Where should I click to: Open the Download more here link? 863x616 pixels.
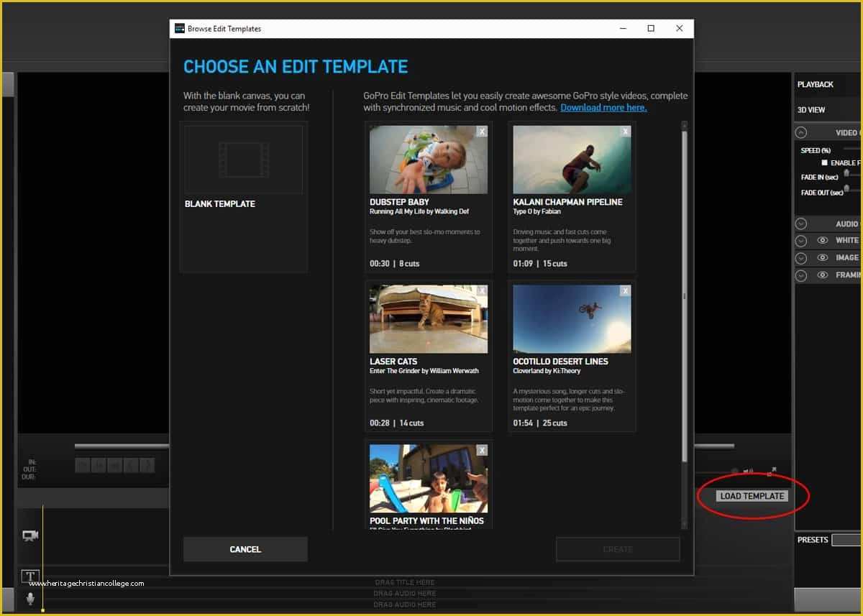click(603, 108)
